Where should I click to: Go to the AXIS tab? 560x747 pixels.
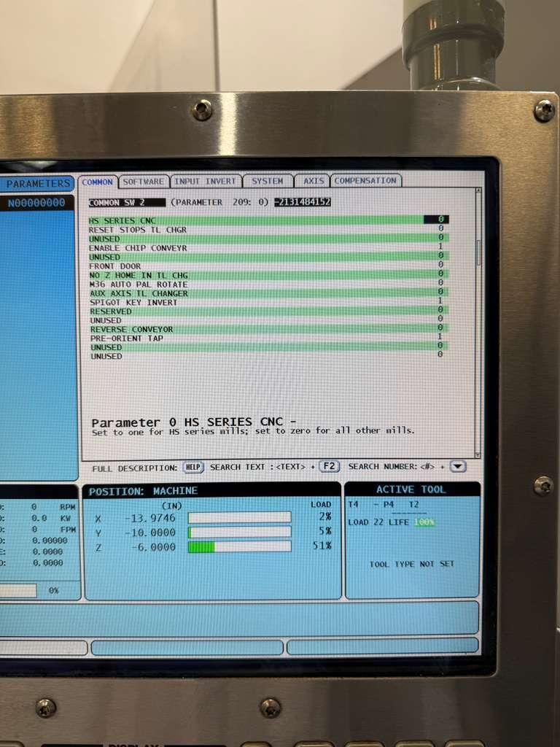coord(314,181)
